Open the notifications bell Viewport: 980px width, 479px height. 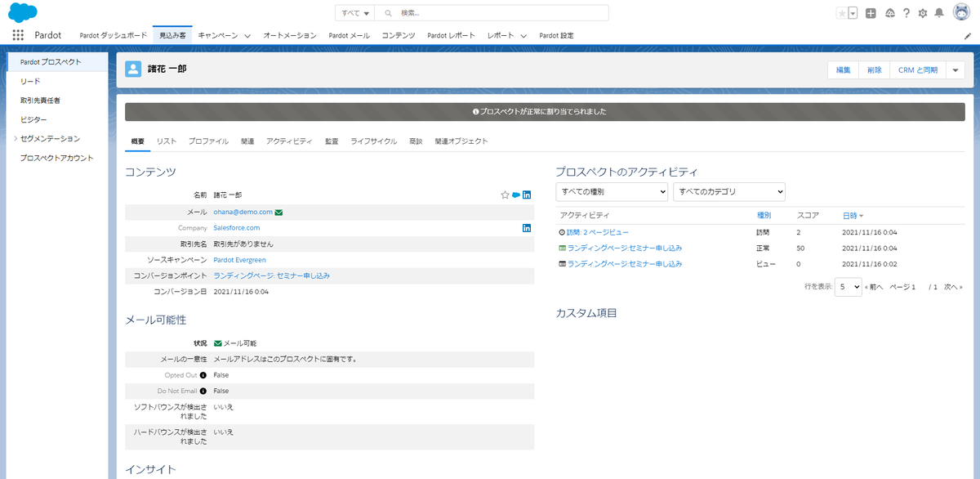coord(939,13)
